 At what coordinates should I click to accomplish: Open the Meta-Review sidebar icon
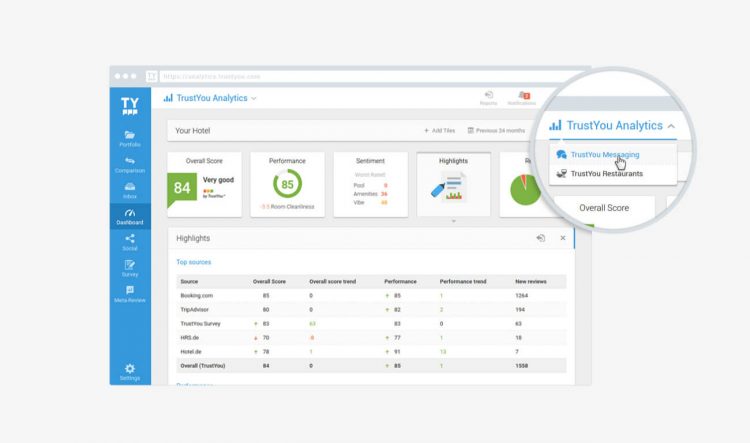point(130,290)
